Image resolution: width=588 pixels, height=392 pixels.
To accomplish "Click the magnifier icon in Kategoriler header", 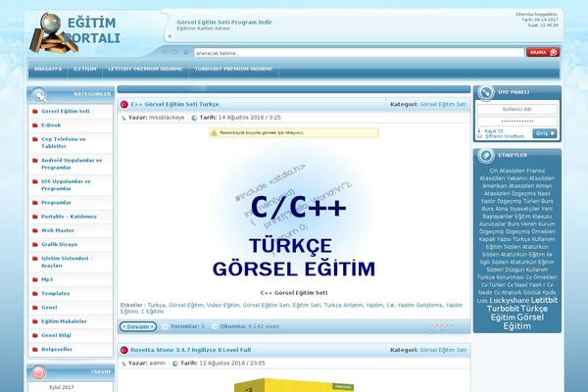I will [x=39, y=95].
